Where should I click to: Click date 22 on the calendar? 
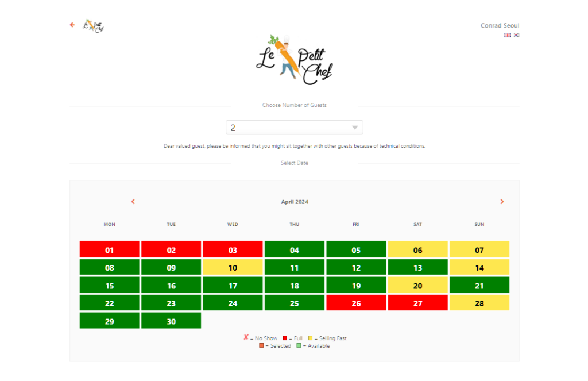(110, 302)
